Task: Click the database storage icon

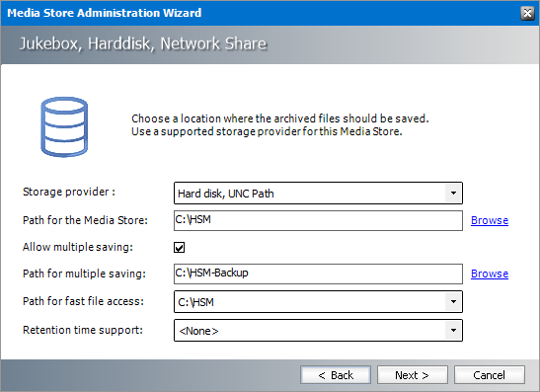Action: (x=64, y=127)
